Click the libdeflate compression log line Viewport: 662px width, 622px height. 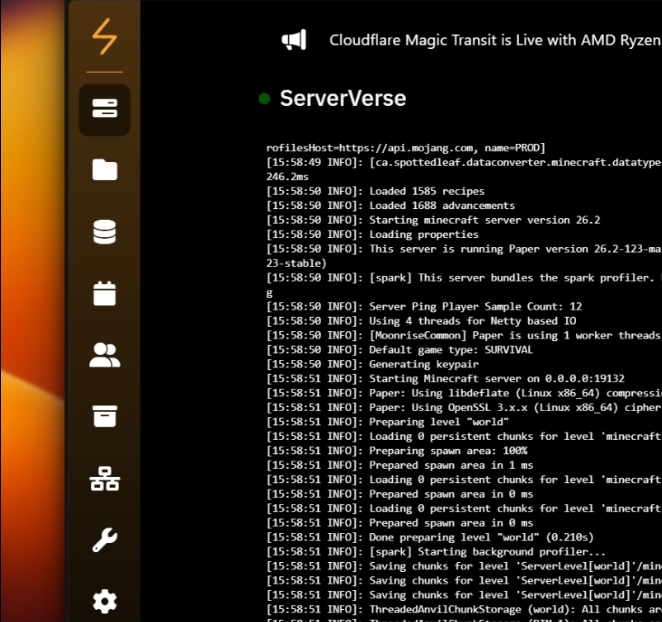click(x=464, y=393)
